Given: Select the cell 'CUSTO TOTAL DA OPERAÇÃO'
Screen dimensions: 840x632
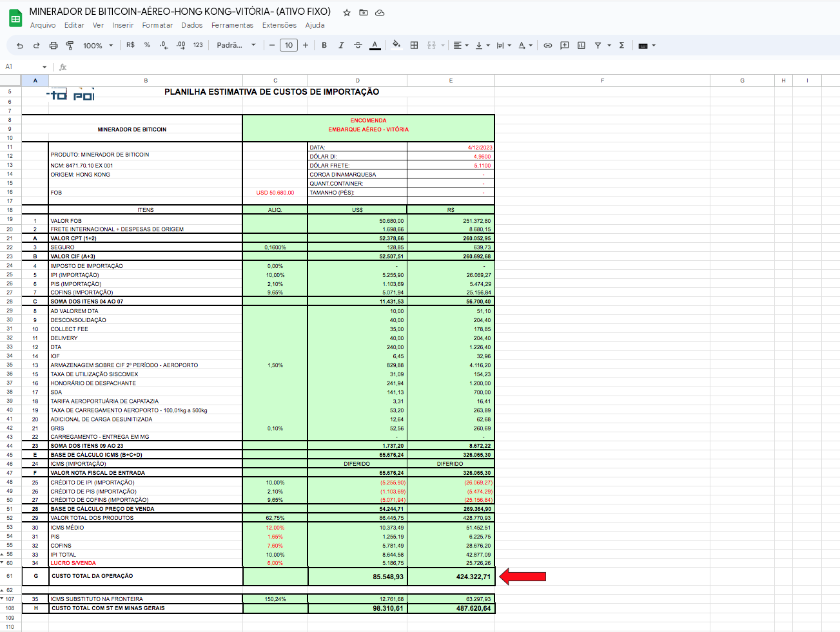Looking at the screenshot, I should pyautogui.click(x=146, y=576).
